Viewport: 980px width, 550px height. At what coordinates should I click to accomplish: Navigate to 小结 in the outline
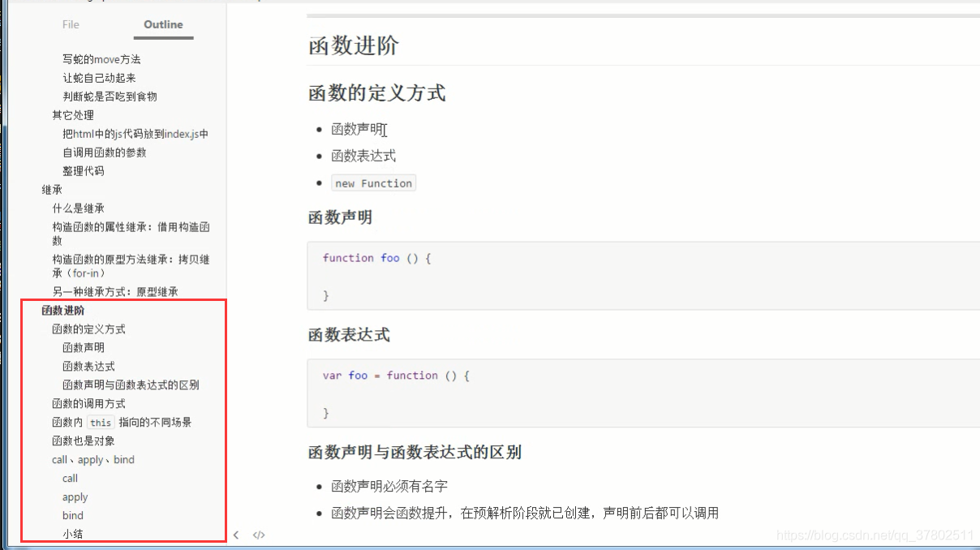click(73, 534)
